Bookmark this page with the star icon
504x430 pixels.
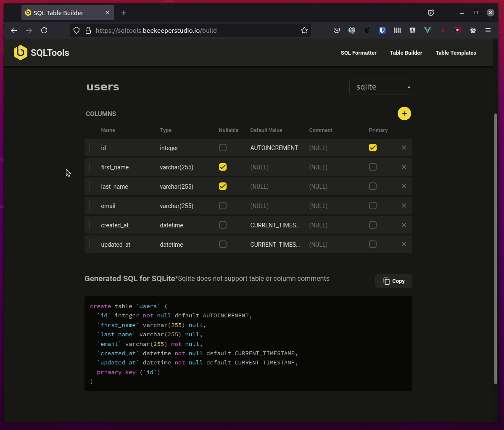pyautogui.click(x=304, y=30)
